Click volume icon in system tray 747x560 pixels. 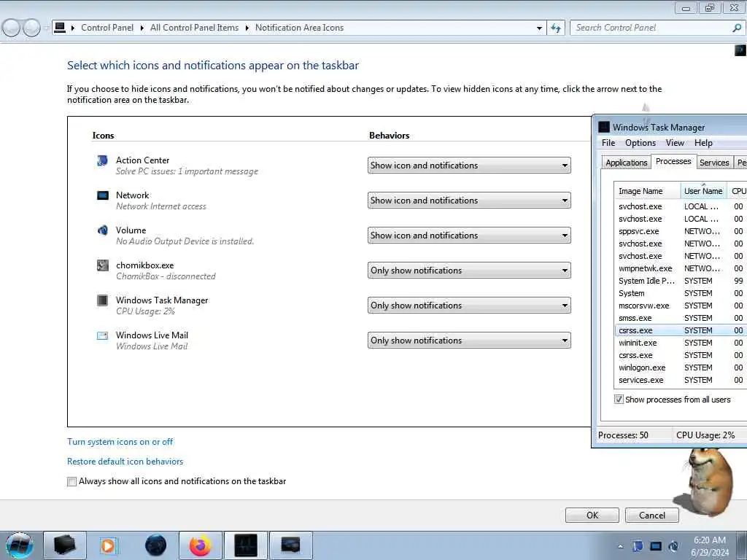click(673, 546)
